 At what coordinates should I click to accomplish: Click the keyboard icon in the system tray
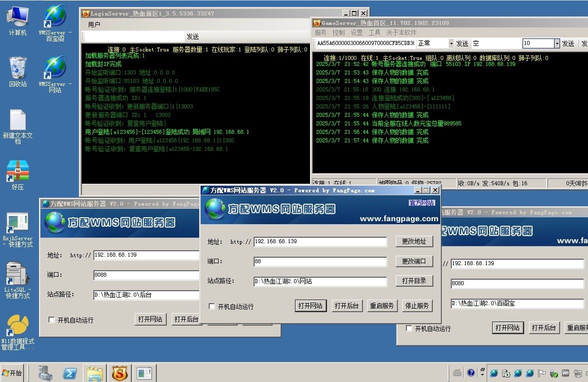tap(457, 373)
